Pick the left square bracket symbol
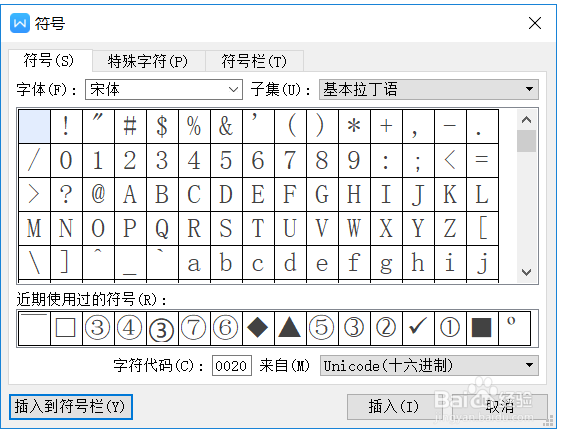Viewport: 566px width, 437px height. pos(482,229)
